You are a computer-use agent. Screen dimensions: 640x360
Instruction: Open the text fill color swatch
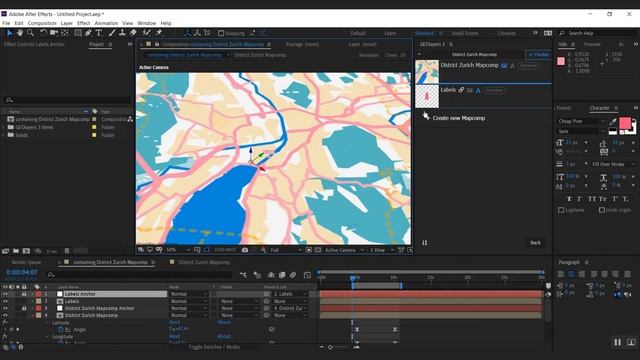[625, 123]
